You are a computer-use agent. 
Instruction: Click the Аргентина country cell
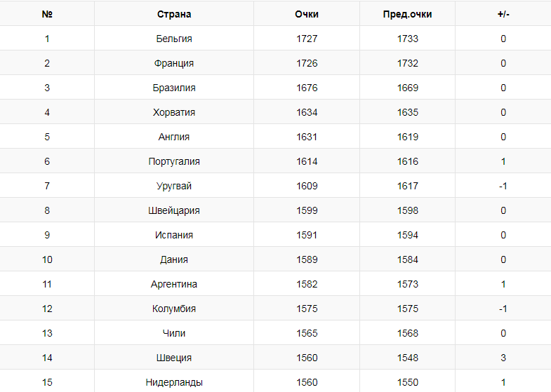pos(174,284)
